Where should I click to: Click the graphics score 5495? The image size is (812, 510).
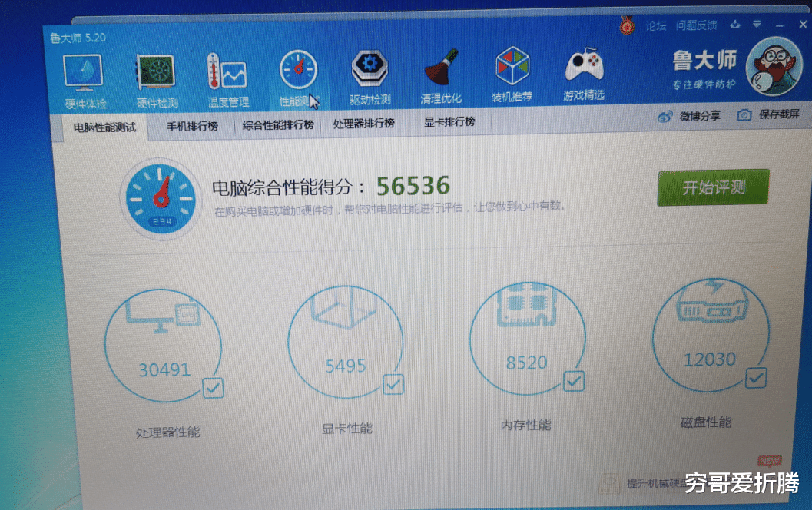click(x=346, y=366)
